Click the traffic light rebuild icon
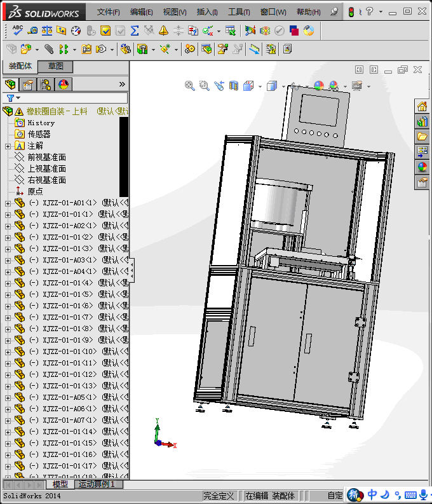Image resolution: width=432 pixels, height=504 pixels. [351, 12]
